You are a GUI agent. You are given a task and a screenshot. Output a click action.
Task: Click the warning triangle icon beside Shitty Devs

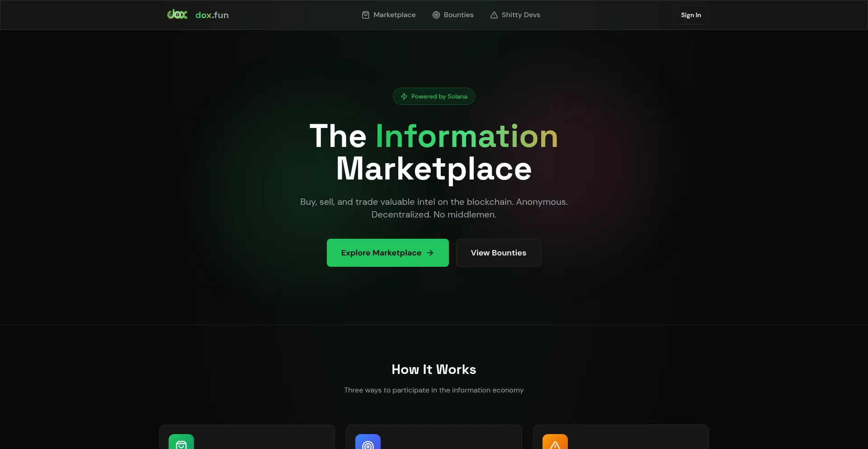coord(494,15)
